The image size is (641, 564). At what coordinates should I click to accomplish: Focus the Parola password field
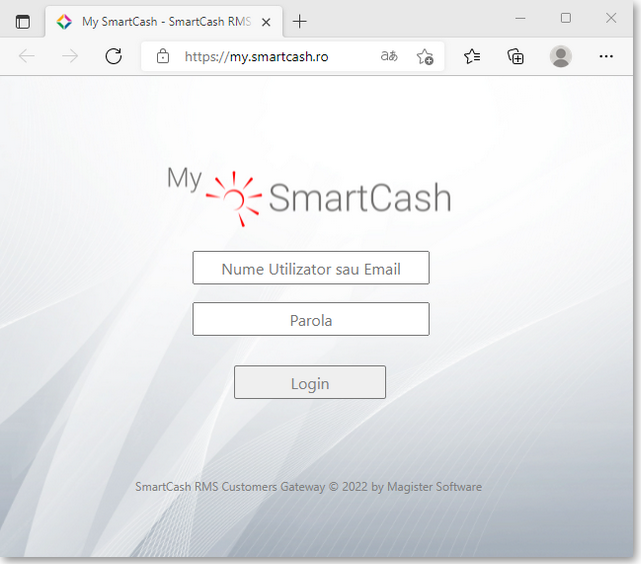tap(311, 319)
